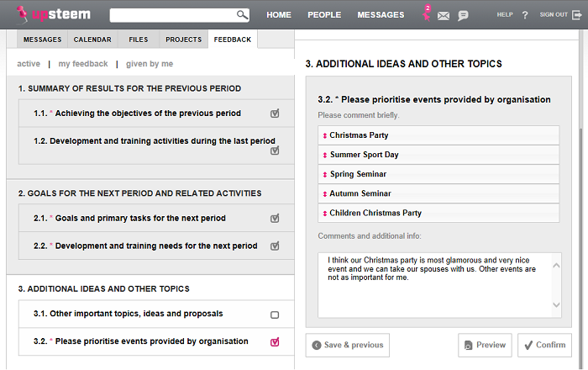Open the chat bubble icon
The width and height of the screenshot is (588, 370).
(x=463, y=16)
